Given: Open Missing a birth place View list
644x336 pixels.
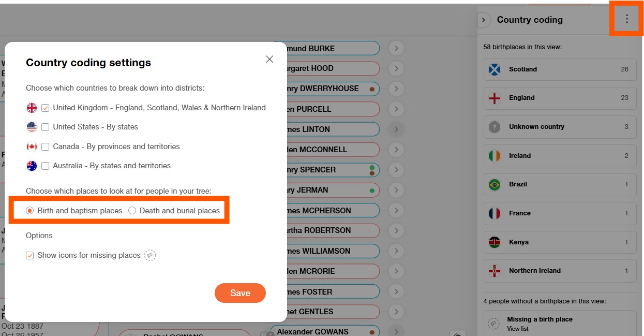Looking at the screenshot, I should click(517, 329).
